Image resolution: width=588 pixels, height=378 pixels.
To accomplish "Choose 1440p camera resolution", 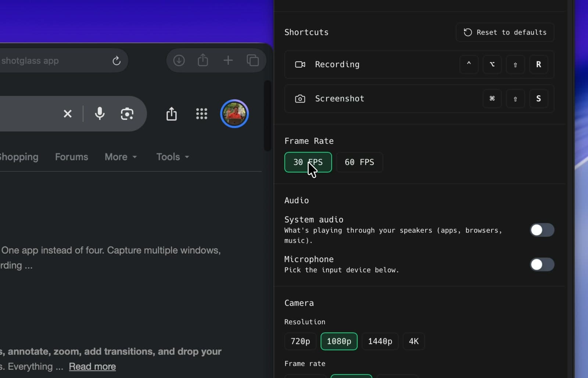I will pos(380,341).
